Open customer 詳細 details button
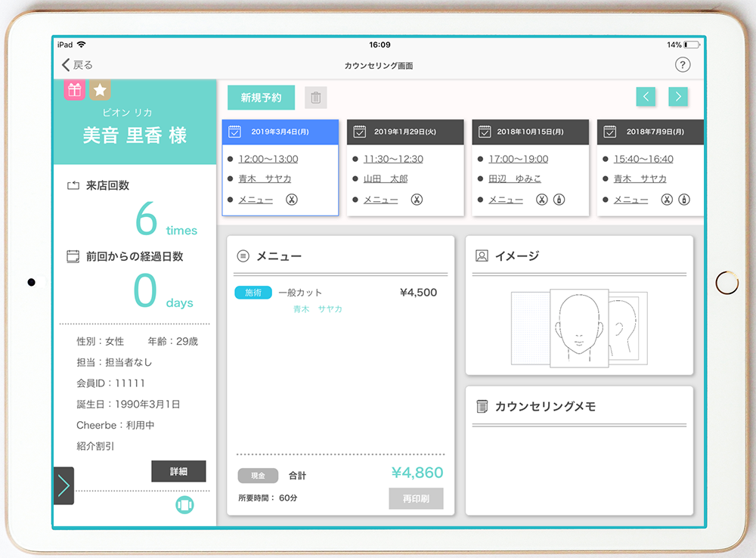Image resolution: width=756 pixels, height=558 pixels. [178, 471]
